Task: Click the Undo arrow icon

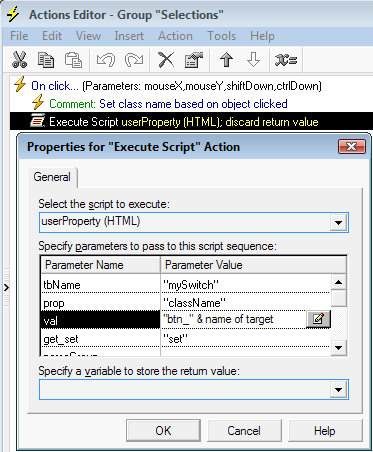Action: point(106,60)
